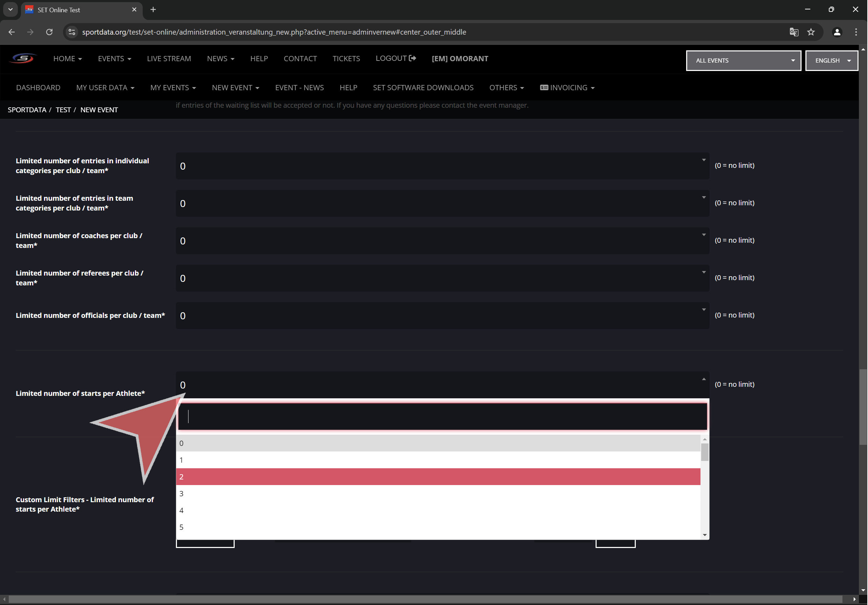Select option 2 in the starts list
Image resolution: width=868 pixels, height=605 pixels.
tap(438, 477)
